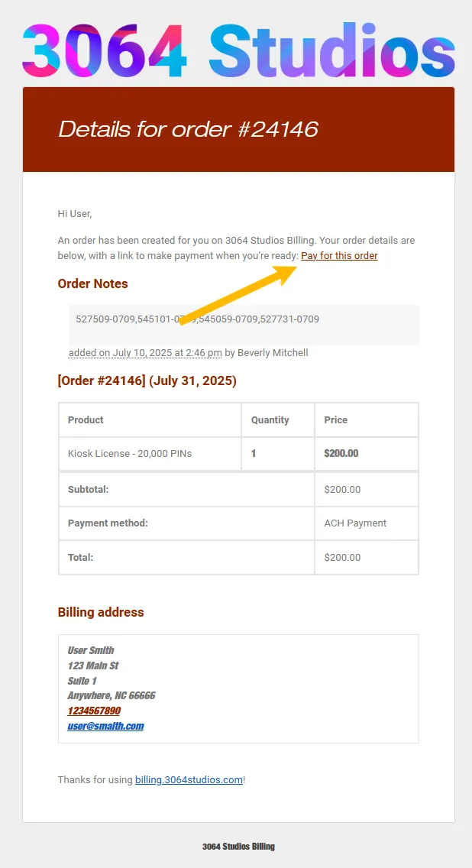Click the "added on July 10, 2025" timestamp

(x=145, y=353)
